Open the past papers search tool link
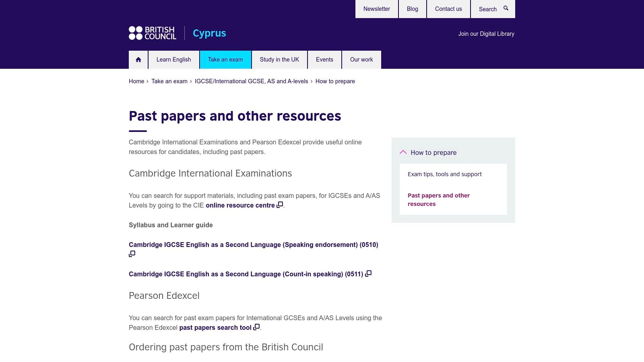 215,327
